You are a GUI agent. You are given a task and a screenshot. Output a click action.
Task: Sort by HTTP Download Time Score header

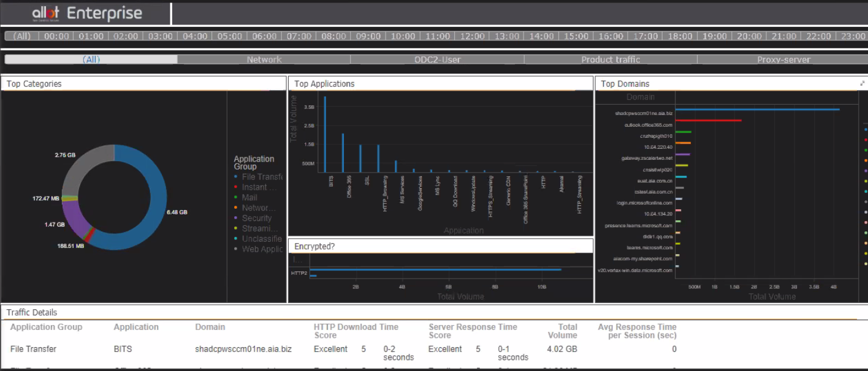356,331
